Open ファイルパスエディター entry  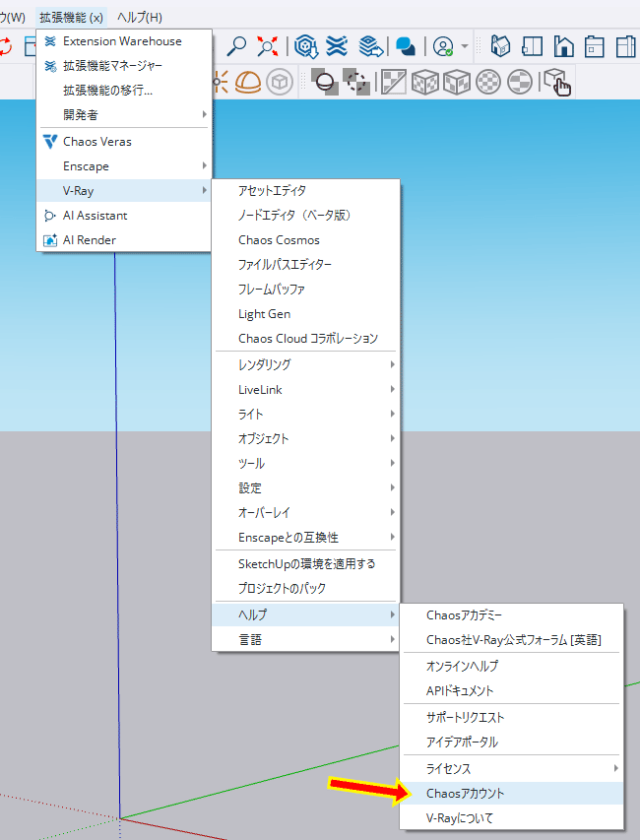tap(306, 265)
